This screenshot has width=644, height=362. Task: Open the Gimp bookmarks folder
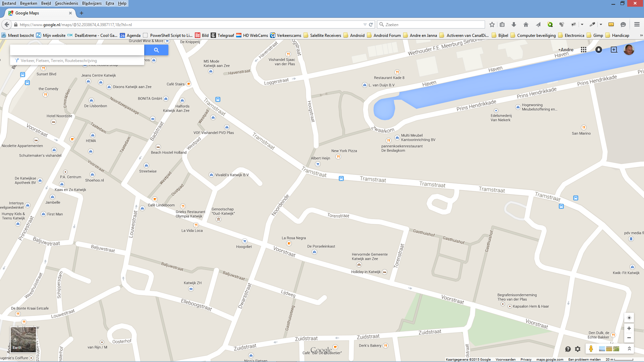point(598,35)
